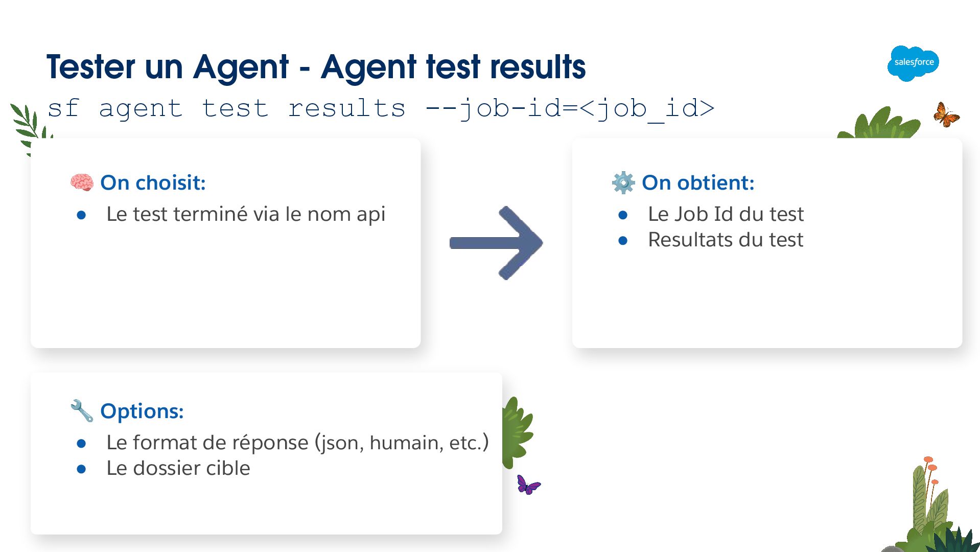Click the 'On obtient:' heading
The width and height of the screenshot is (980, 552).
(x=697, y=182)
